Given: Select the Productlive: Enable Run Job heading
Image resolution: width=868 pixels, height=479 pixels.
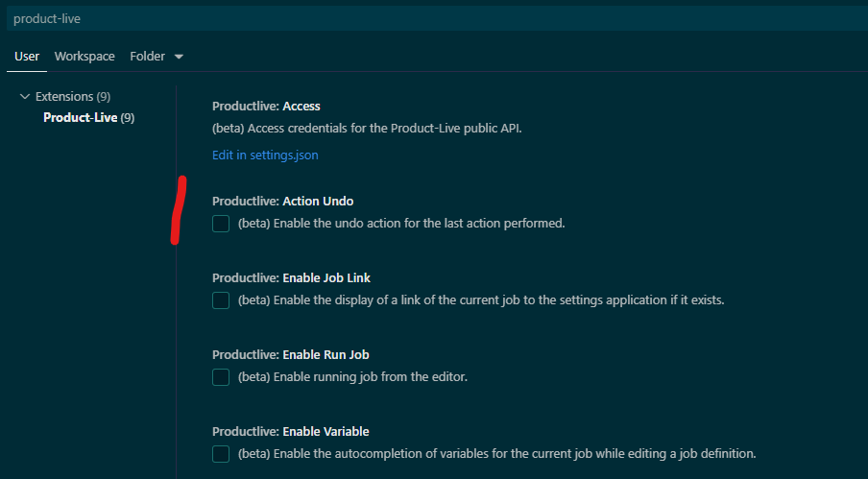Looking at the screenshot, I should pos(289,355).
